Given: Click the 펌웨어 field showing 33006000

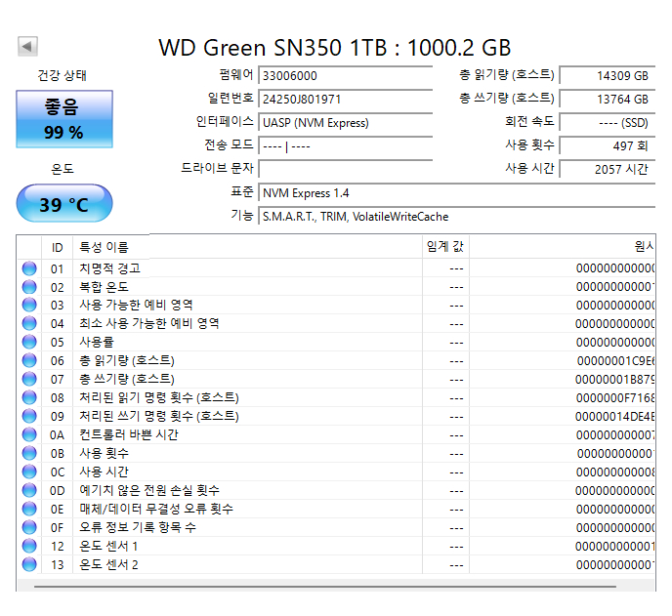Looking at the screenshot, I should coord(346,75).
